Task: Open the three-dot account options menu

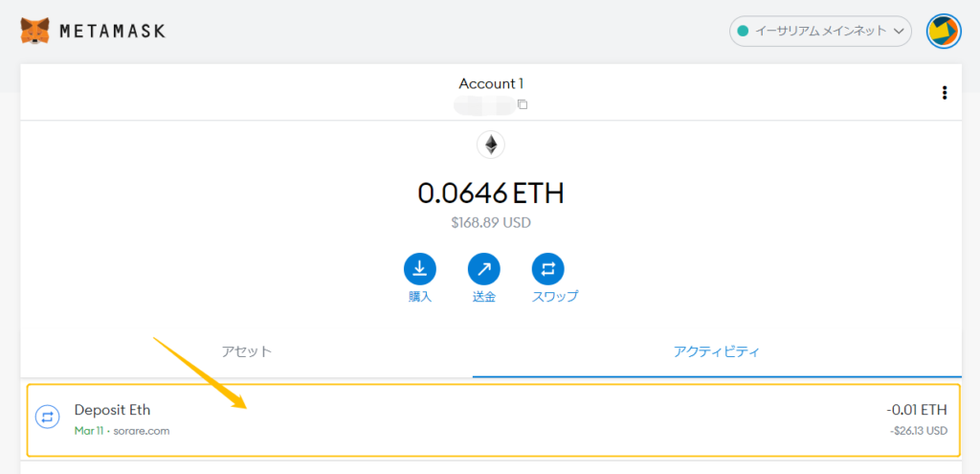Action: (x=945, y=93)
